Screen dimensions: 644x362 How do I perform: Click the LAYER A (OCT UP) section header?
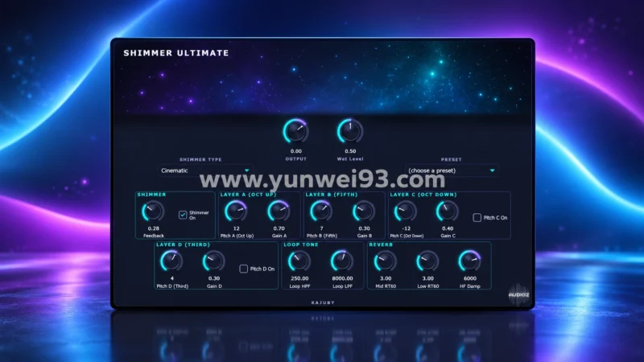point(249,195)
